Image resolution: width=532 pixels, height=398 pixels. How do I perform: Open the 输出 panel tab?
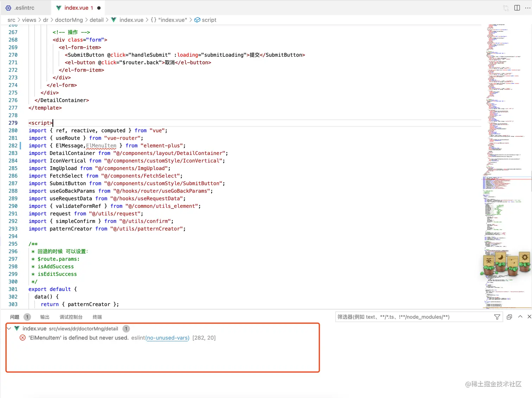tap(45, 317)
